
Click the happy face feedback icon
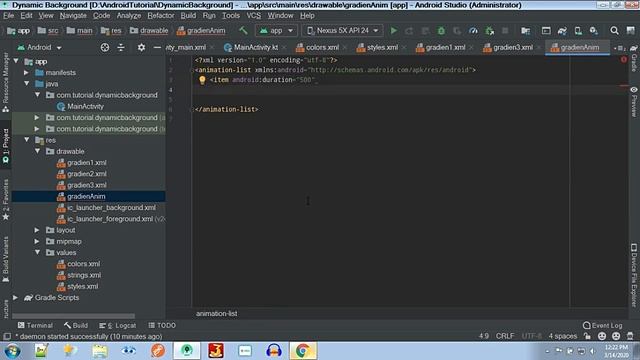(602, 336)
